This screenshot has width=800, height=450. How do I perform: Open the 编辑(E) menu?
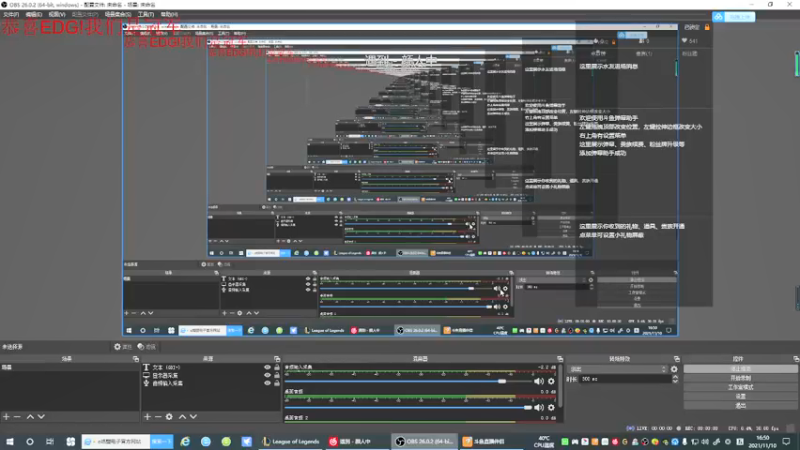click(33, 14)
